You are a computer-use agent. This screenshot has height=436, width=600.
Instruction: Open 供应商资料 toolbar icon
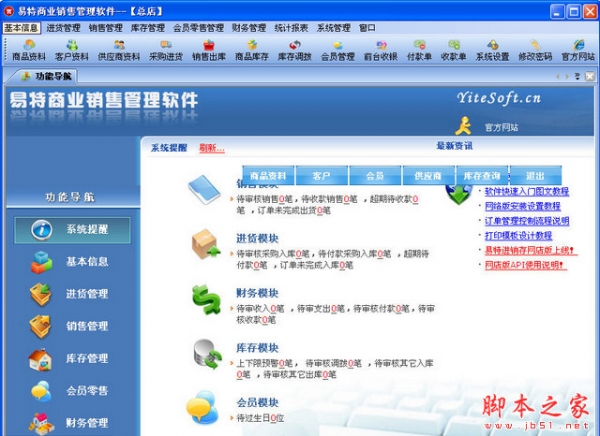[x=119, y=51]
